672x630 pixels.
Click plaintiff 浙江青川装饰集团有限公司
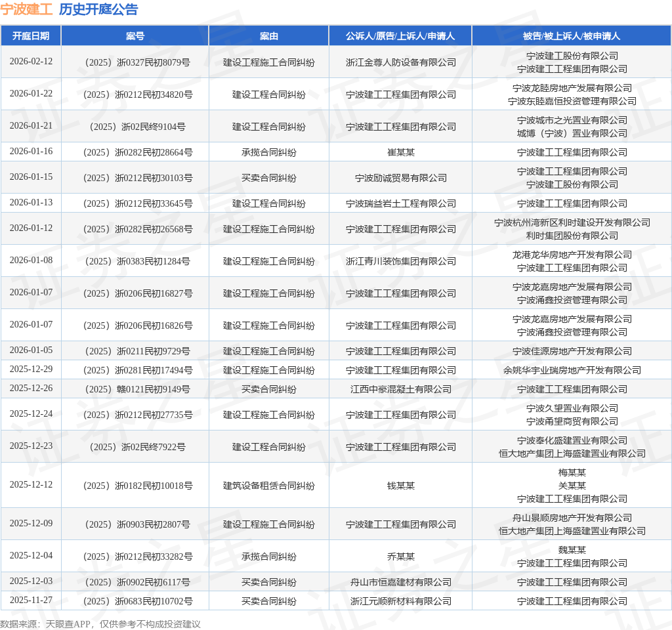401,261
